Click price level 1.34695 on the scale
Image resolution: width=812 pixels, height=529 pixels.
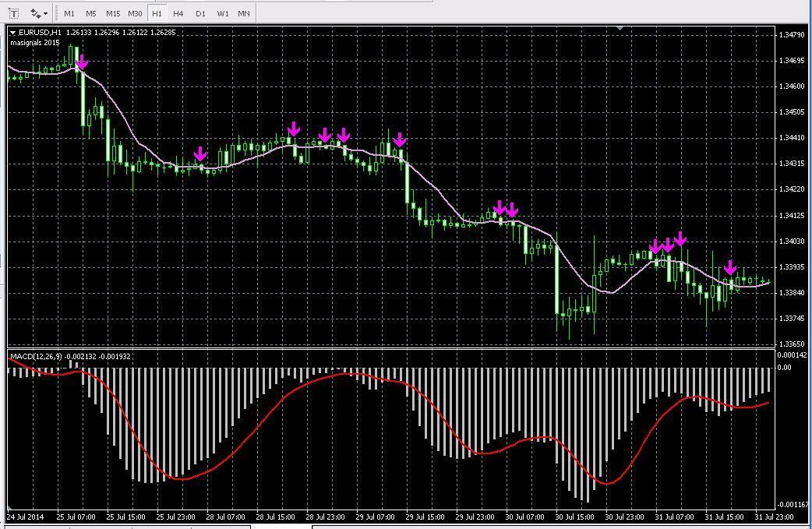coord(792,61)
